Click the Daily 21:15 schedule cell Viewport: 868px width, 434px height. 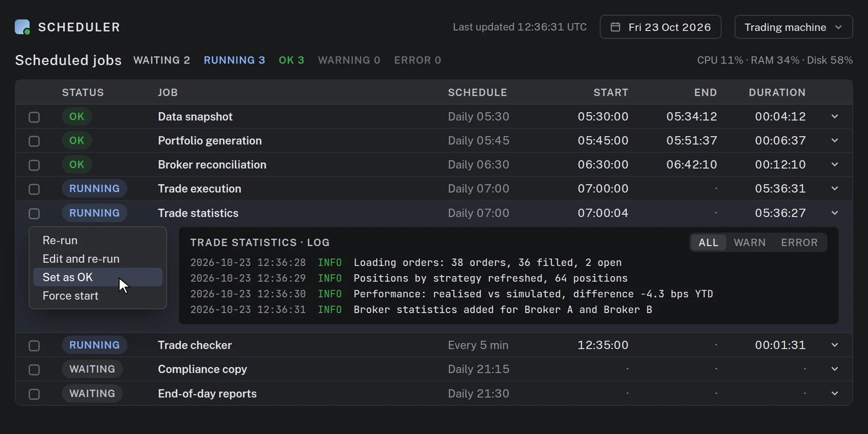[x=479, y=369]
